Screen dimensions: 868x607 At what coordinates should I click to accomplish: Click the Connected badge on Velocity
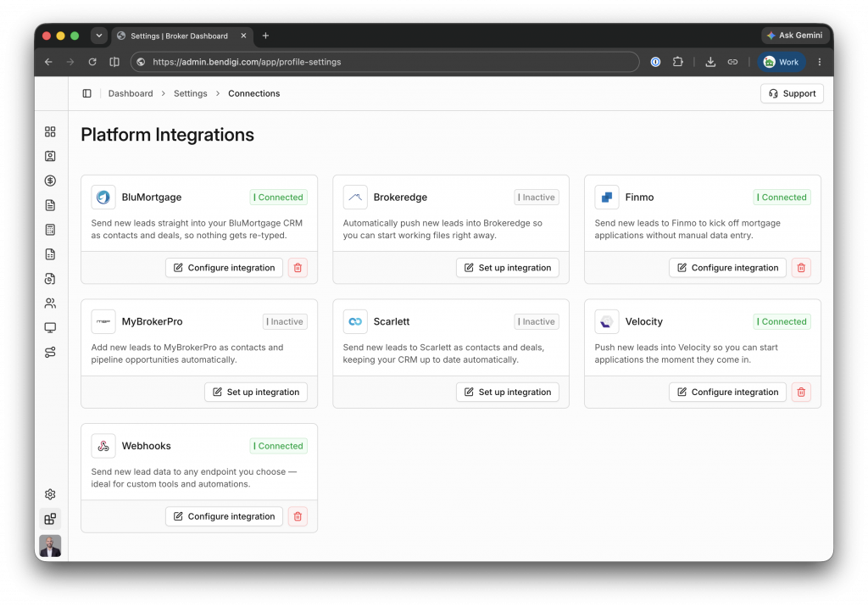(782, 322)
